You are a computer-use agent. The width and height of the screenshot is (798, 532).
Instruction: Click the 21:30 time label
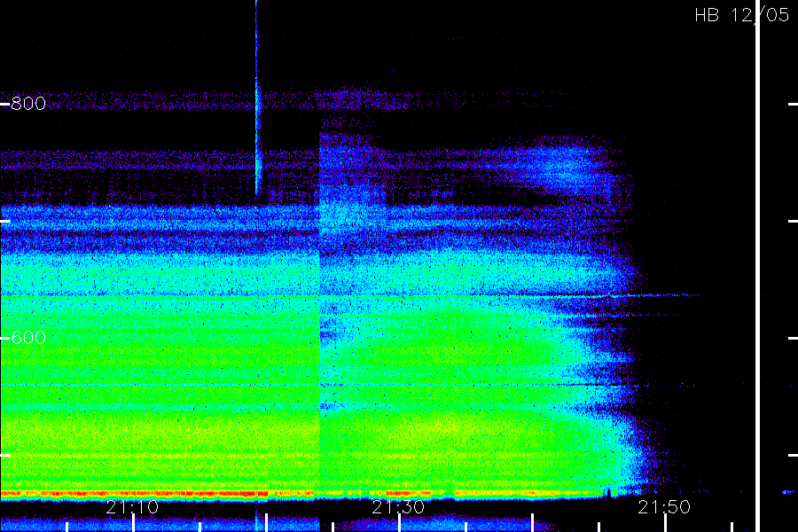(398, 507)
